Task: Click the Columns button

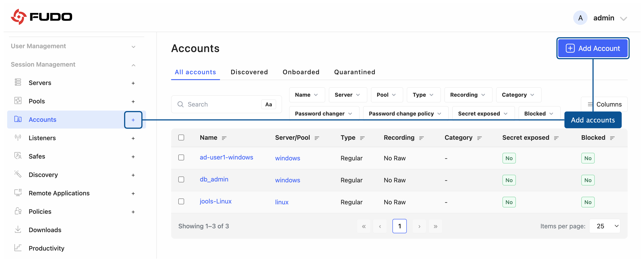Action: click(604, 104)
